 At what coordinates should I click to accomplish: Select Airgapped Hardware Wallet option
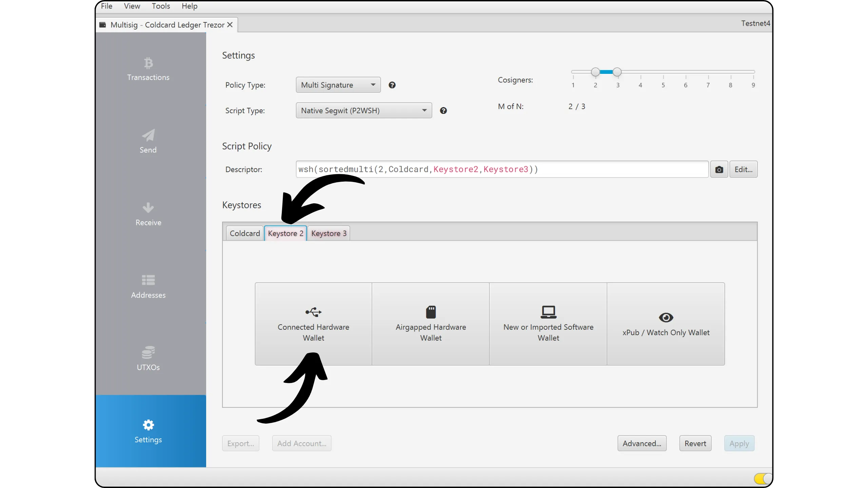tap(431, 324)
